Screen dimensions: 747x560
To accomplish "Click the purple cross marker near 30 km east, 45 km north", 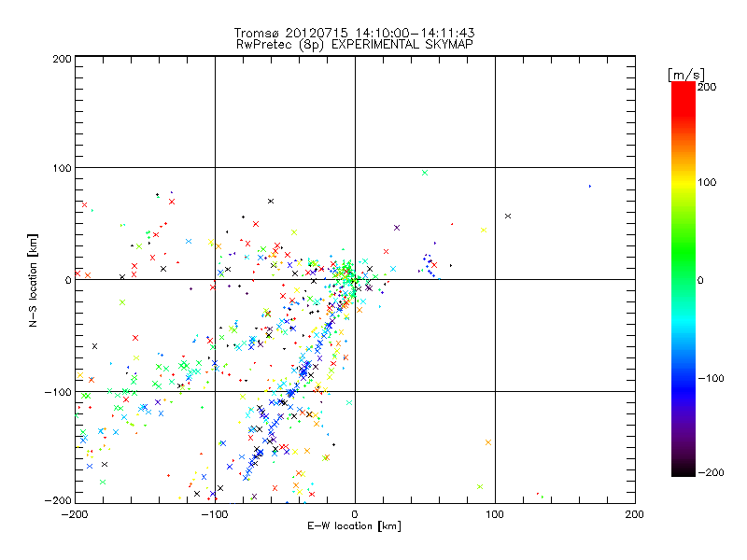I will [x=397, y=228].
